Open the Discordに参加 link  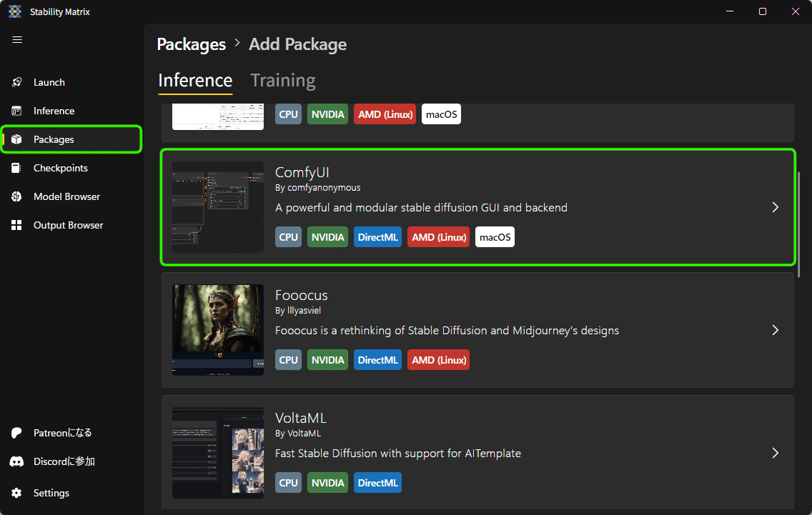pyautogui.click(x=64, y=461)
